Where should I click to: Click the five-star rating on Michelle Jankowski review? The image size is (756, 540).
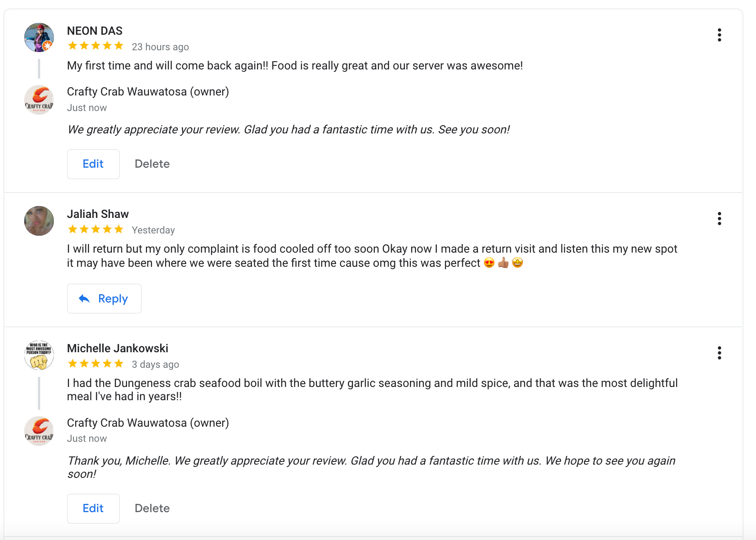[95, 364]
